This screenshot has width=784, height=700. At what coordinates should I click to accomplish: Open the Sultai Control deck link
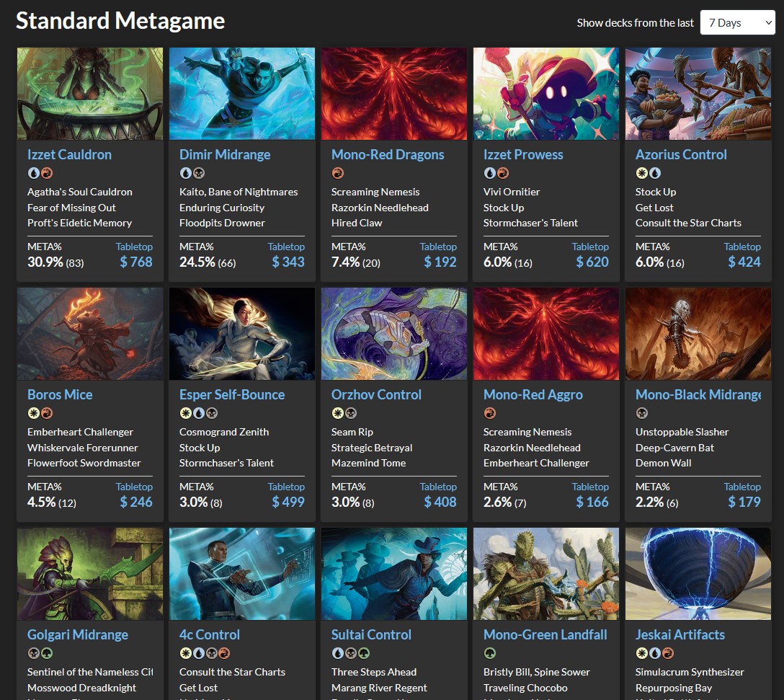pyautogui.click(x=371, y=635)
